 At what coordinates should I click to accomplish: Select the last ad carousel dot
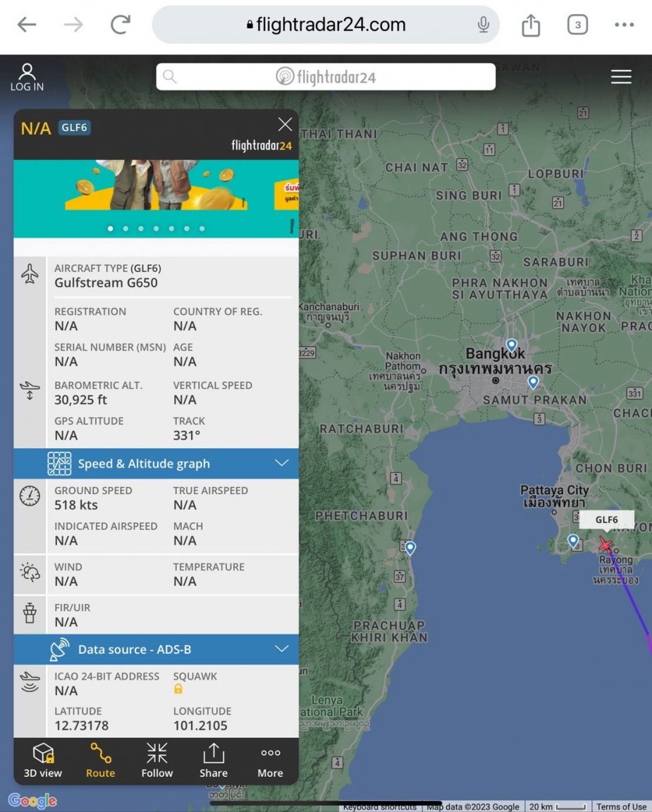coord(202,228)
